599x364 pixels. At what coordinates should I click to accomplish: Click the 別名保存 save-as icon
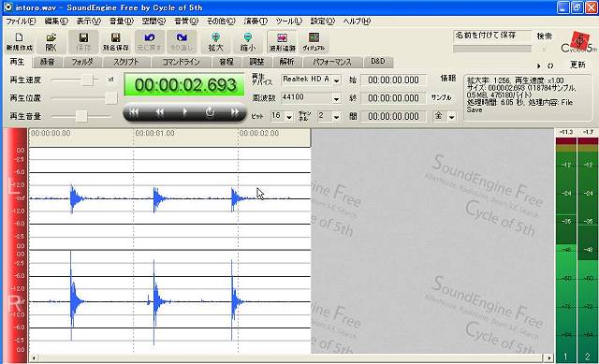point(116,41)
